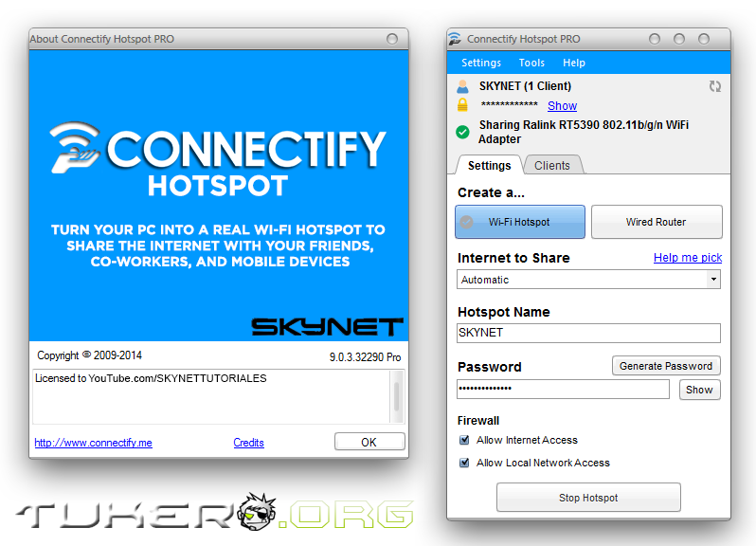Close the About Connectify Hotspot PRO window

click(x=392, y=39)
